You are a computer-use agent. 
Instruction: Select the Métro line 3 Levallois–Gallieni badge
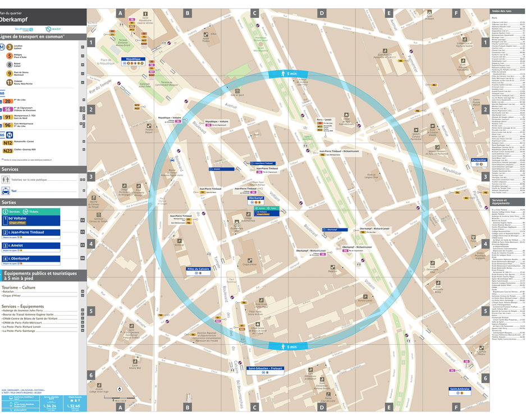(x=8, y=47)
